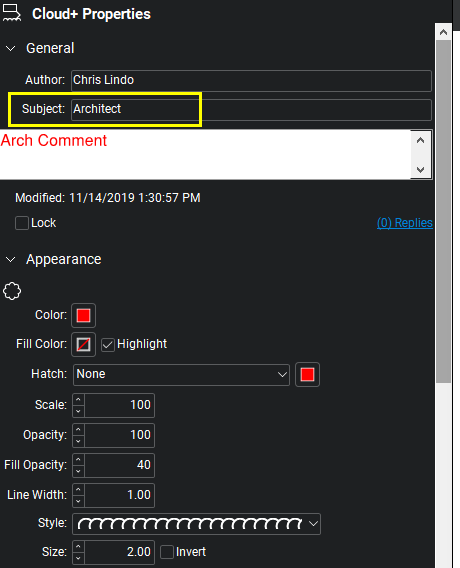Open the Hatch pattern dropdown
The image size is (460, 568).
181,375
